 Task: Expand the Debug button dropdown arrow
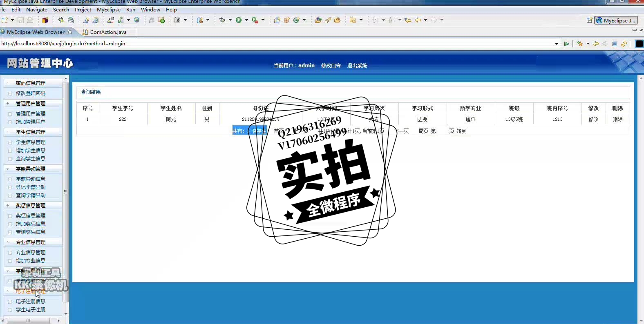230,20
